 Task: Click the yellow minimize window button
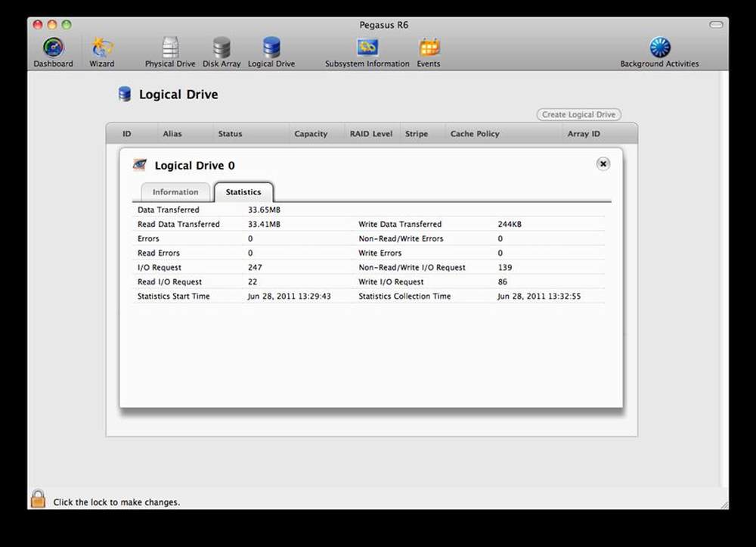coord(52,25)
